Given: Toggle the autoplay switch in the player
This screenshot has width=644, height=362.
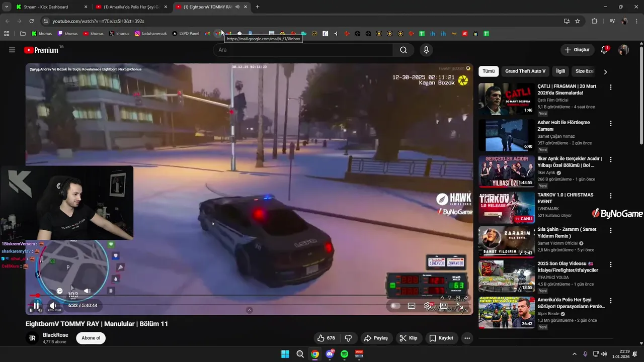Looking at the screenshot, I should (395, 305).
